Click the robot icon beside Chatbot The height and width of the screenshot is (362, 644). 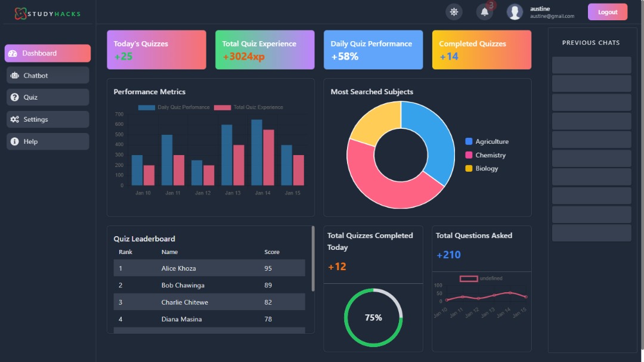[x=14, y=76]
